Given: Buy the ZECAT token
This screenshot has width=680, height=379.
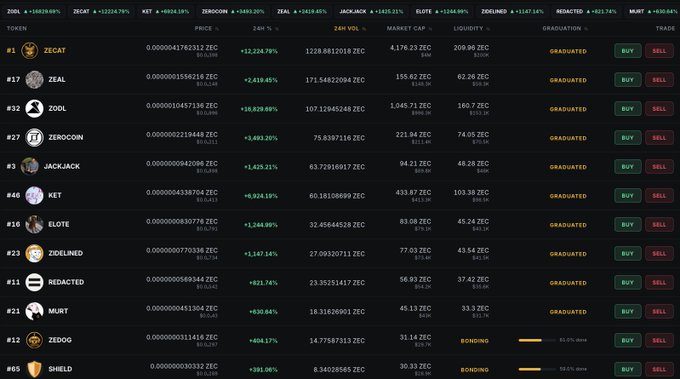Looking at the screenshot, I should [x=628, y=51].
